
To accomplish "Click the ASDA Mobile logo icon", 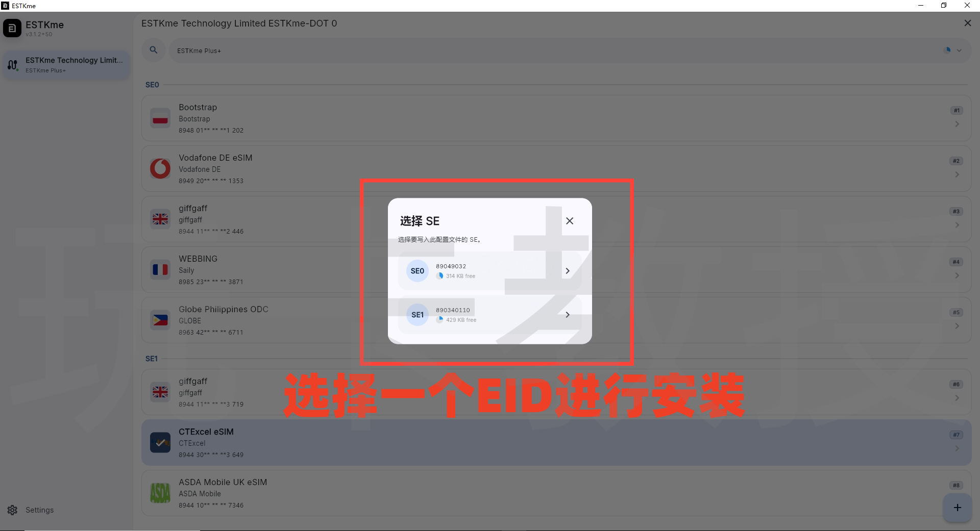I will pyautogui.click(x=160, y=493).
